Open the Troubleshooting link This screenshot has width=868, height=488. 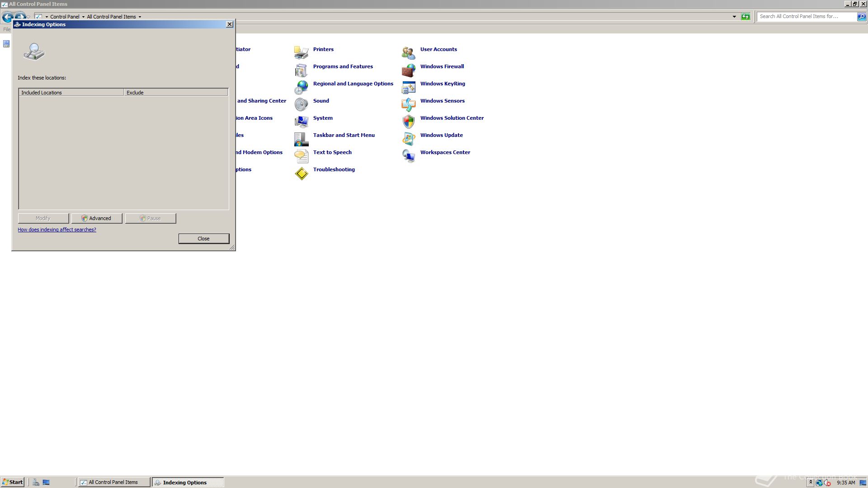point(334,169)
